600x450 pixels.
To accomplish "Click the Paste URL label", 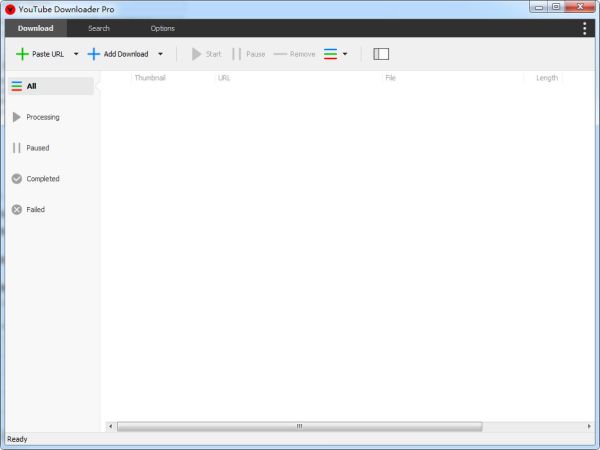I will 48,54.
